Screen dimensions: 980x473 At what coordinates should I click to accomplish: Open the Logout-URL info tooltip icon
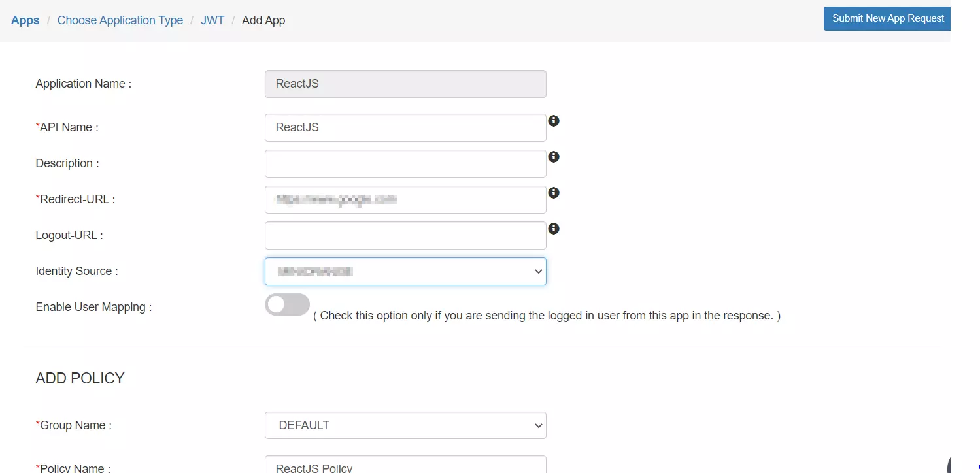coord(554,228)
